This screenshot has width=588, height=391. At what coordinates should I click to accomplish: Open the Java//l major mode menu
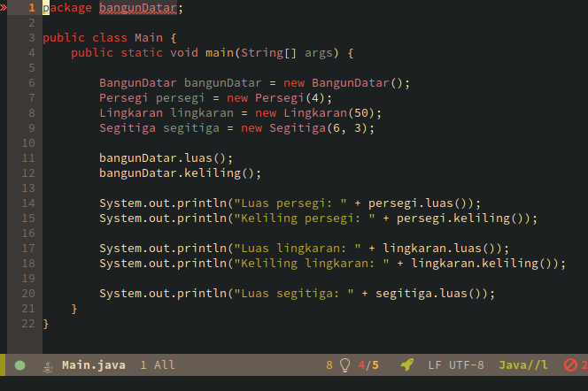(x=523, y=364)
